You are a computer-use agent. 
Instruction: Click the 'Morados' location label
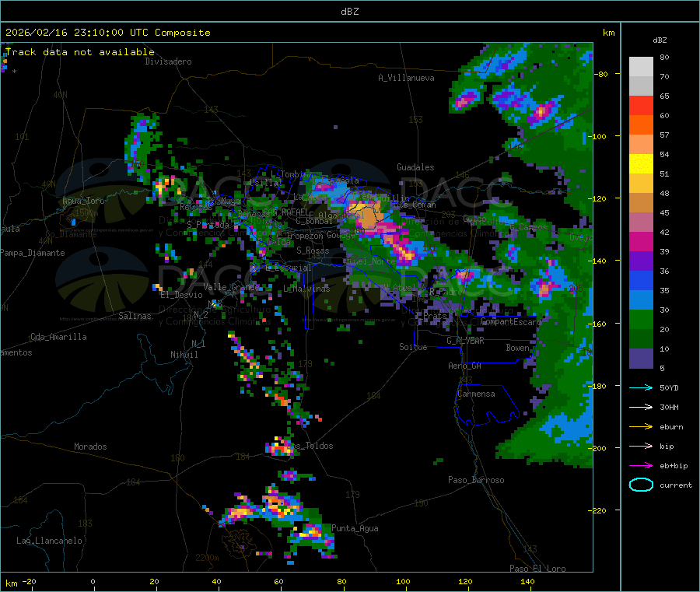click(x=90, y=447)
